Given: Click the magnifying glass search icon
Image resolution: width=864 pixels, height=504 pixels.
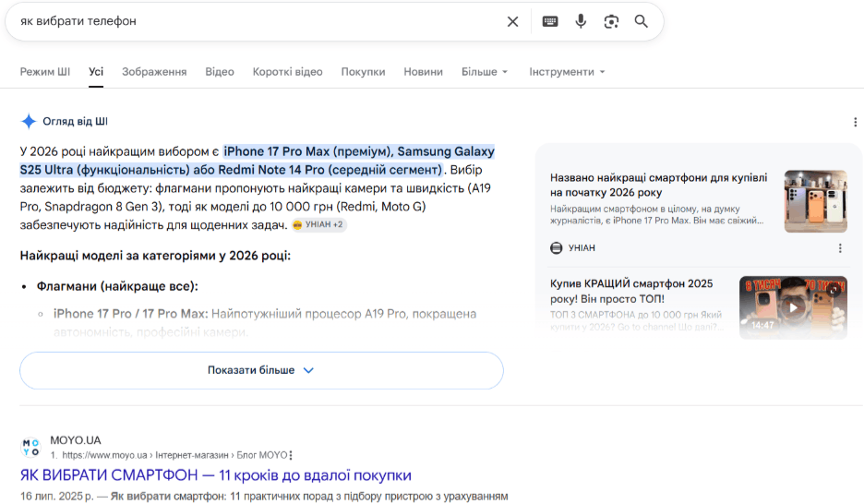Looking at the screenshot, I should point(641,21).
